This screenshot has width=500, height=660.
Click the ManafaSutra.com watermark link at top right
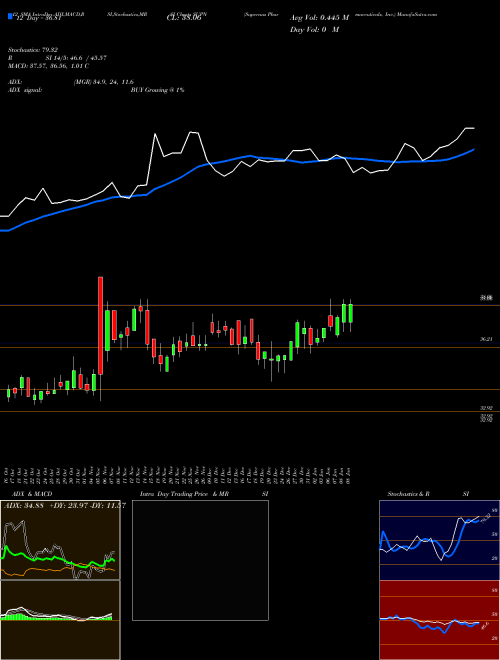pyautogui.click(x=415, y=14)
